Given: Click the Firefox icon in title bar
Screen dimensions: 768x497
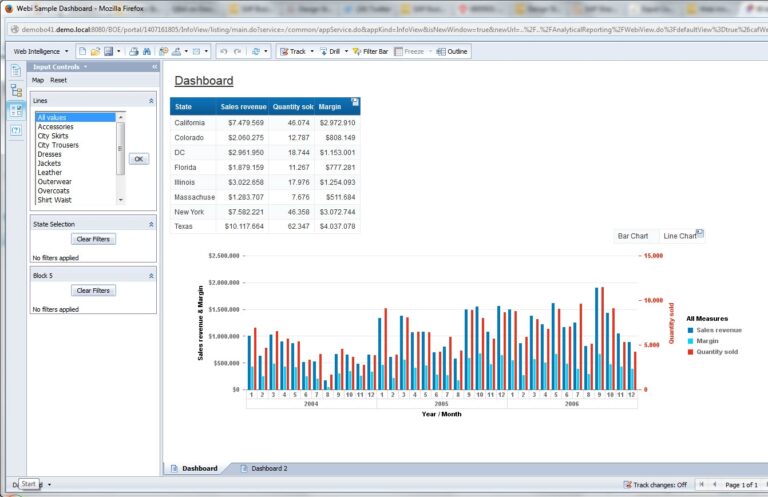Looking at the screenshot, I should tap(8, 8).
